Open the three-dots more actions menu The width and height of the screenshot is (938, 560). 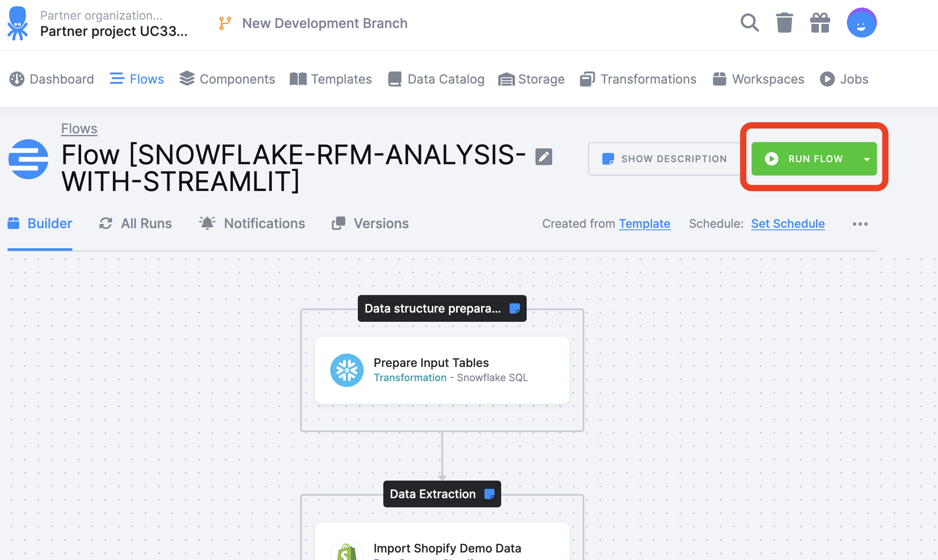pyautogui.click(x=860, y=224)
